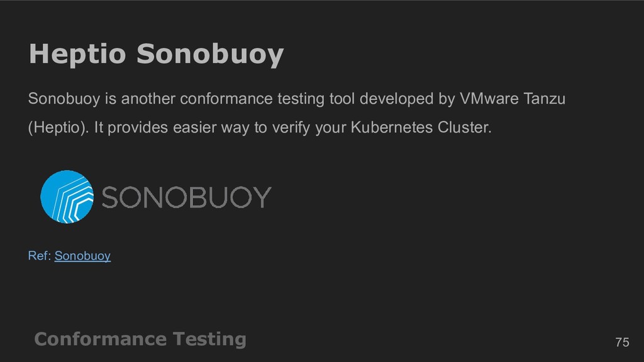
Task: Open the Sonobuoy reference link
Action: click(x=82, y=256)
